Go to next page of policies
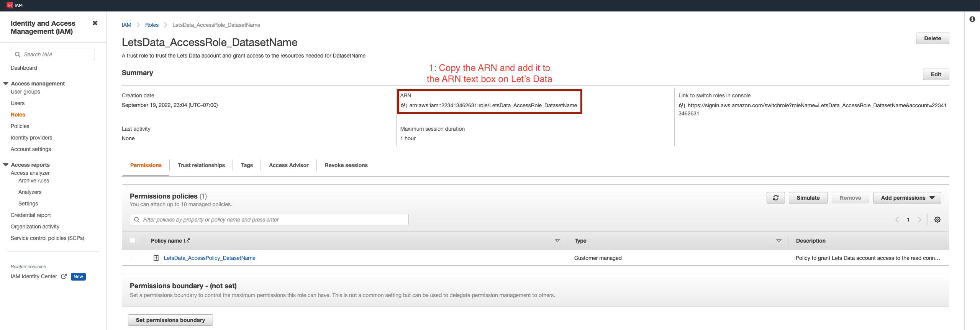The image size is (980, 330). (919, 220)
